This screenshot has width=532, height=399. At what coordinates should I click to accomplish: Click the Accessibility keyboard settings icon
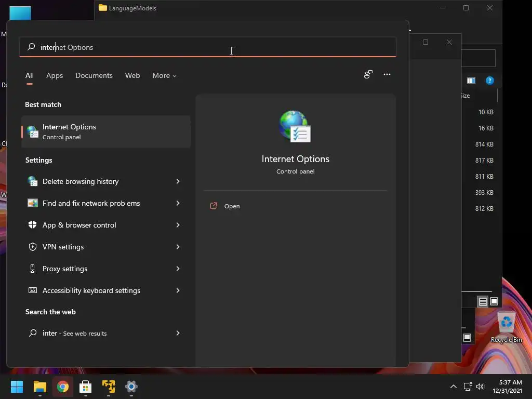[x=33, y=290]
